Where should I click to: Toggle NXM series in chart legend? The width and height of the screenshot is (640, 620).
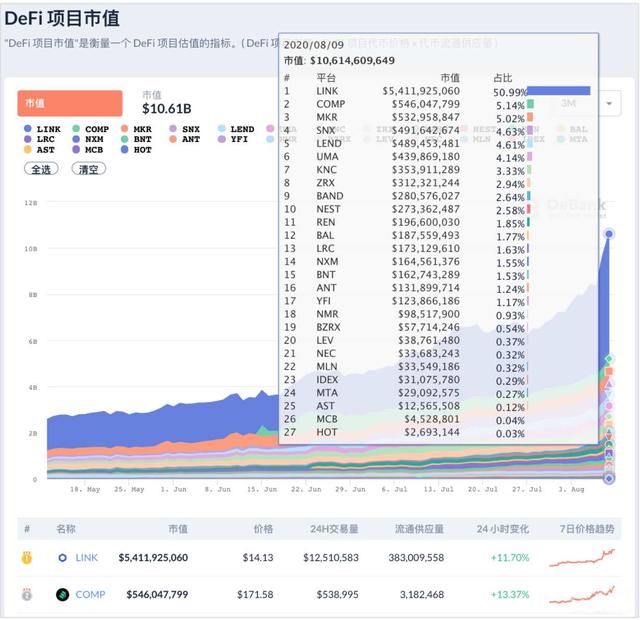[x=88, y=139]
